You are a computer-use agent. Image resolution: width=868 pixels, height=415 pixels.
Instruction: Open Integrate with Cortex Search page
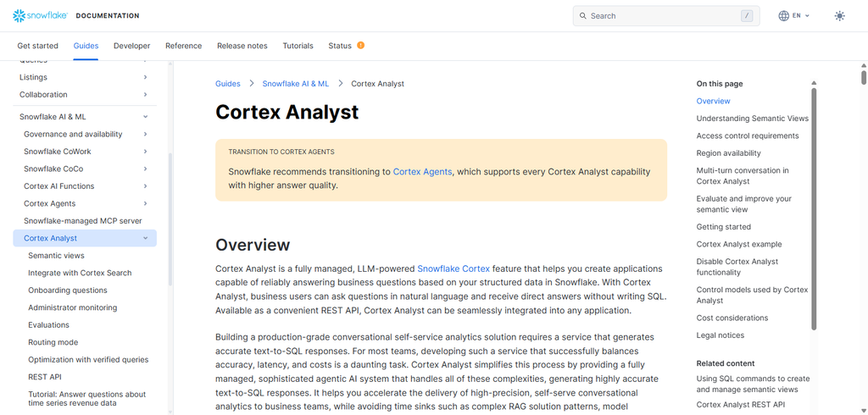pos(81,273)
